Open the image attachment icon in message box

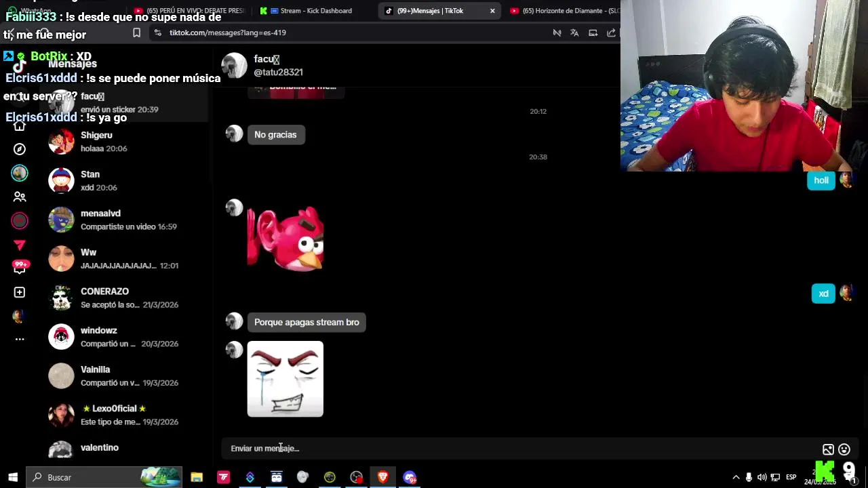[x=828, y=449]
